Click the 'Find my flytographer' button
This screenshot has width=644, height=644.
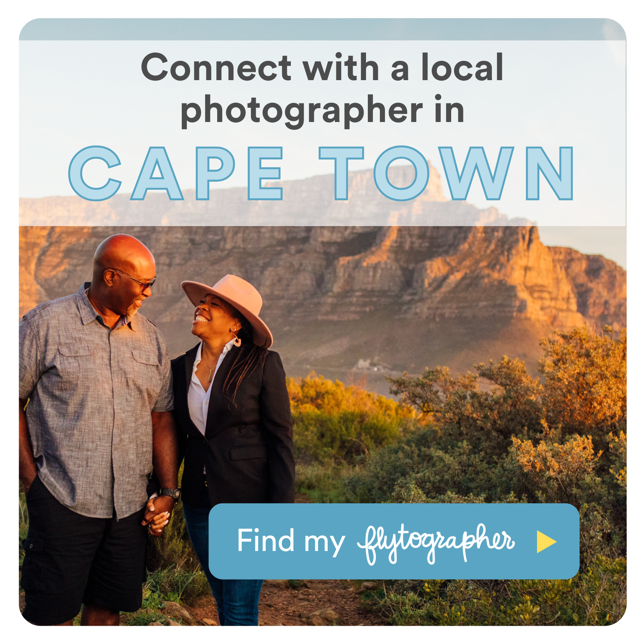(394, 541)
